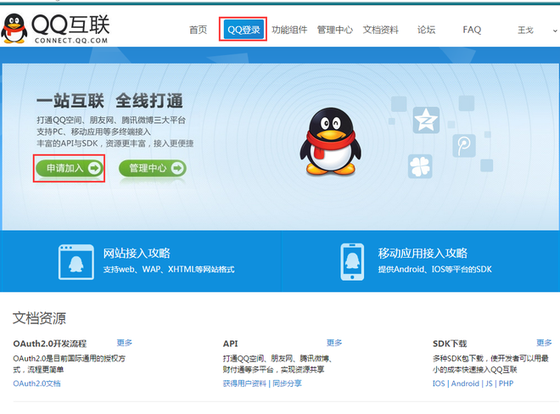Click the large QQ penguin mascot
This screenshot has height=414, width=560.
point(330,141)
